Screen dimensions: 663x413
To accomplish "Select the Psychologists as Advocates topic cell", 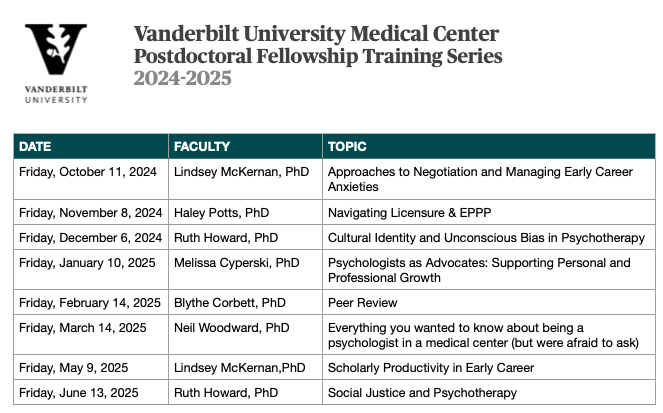I will coord(479,270).
